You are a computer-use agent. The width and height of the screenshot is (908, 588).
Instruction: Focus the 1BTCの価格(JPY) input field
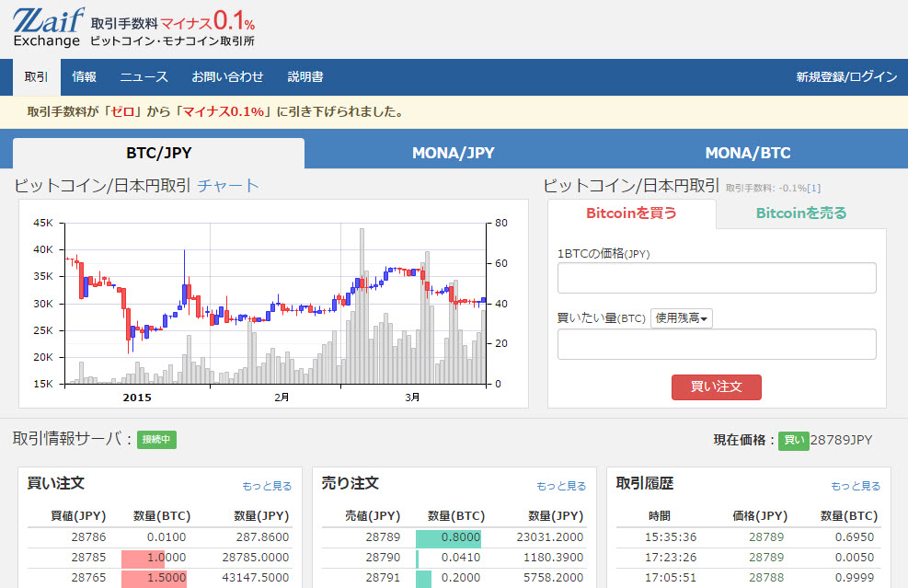coord(717,278)
